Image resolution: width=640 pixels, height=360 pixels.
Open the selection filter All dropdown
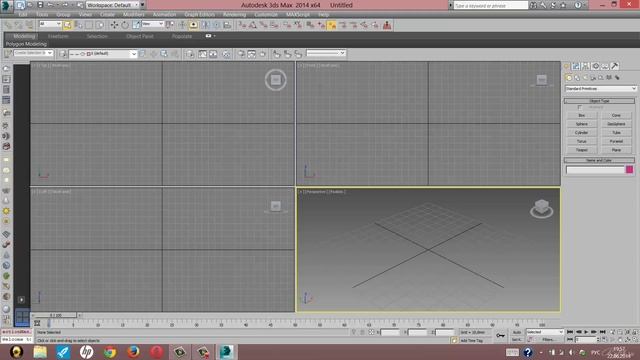[50, 24]
